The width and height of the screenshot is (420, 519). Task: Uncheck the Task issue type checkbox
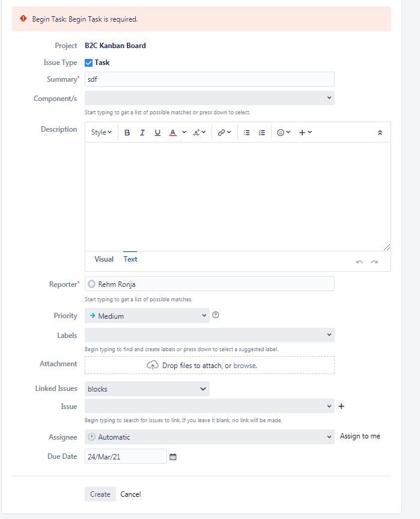88,62
